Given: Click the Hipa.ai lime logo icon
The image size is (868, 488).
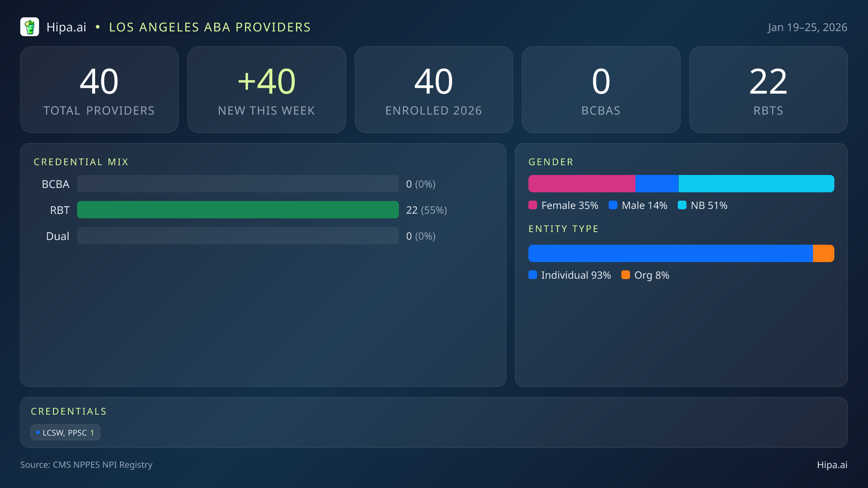Looking at the screenshot, I should 30,27.
